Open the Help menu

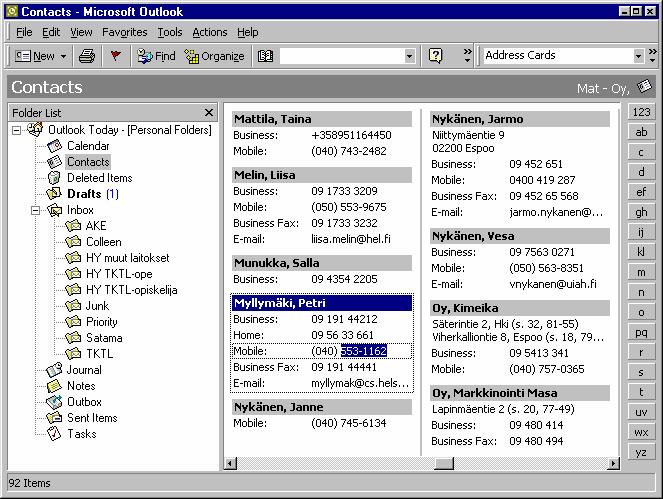247,32
